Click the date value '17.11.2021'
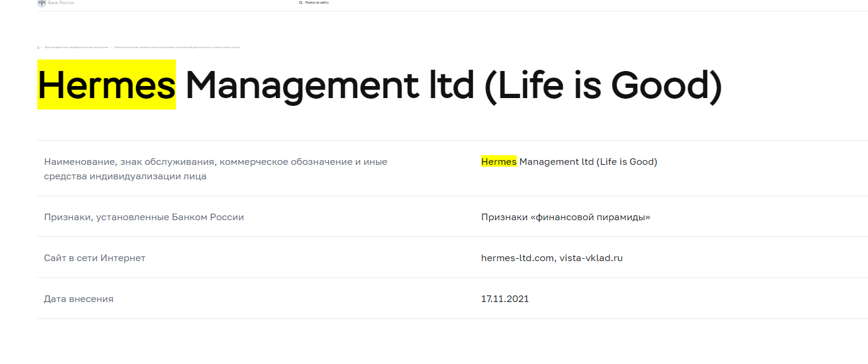Viewport: 868px width, 364px height. [x=505, y=299]
